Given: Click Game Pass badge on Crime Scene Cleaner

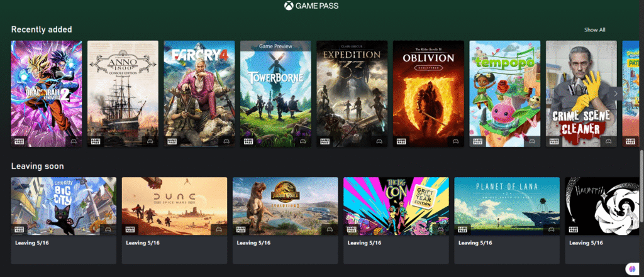Looking at the screenshot, I should coord(553,141).
